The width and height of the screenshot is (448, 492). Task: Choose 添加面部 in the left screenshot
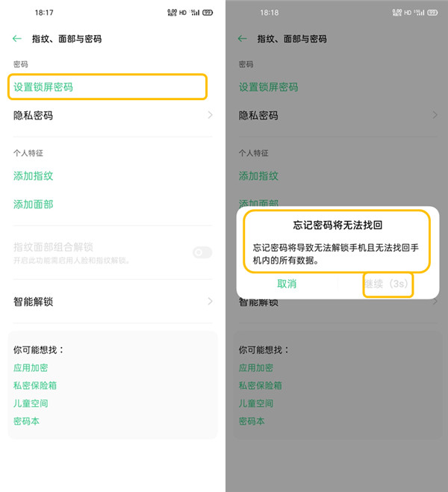coord(34,205)
